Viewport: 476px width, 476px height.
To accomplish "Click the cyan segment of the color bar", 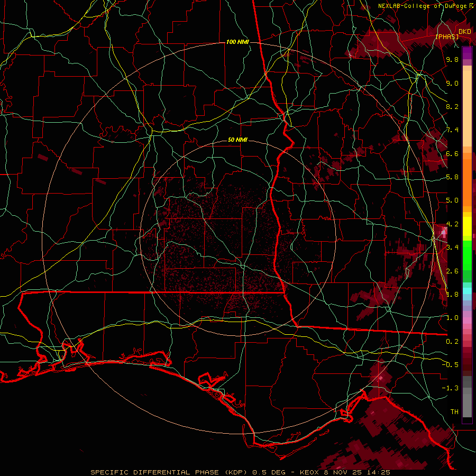I will (x=467, y=291).
